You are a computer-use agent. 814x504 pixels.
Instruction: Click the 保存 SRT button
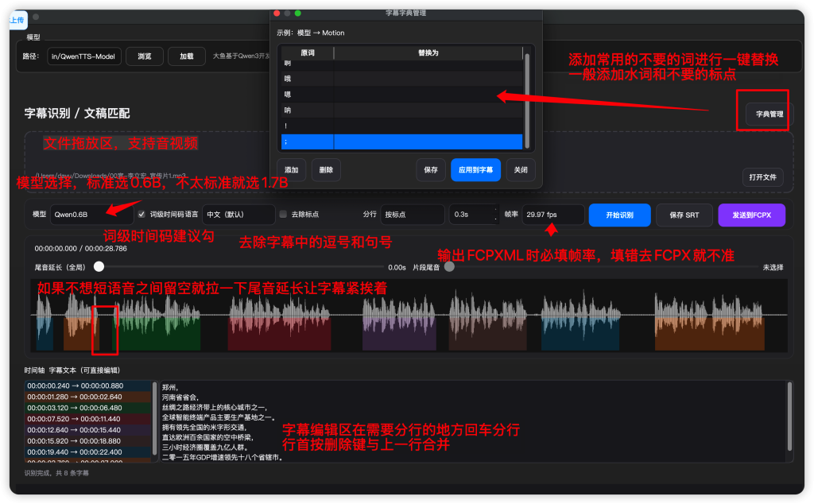coord(684,215)
